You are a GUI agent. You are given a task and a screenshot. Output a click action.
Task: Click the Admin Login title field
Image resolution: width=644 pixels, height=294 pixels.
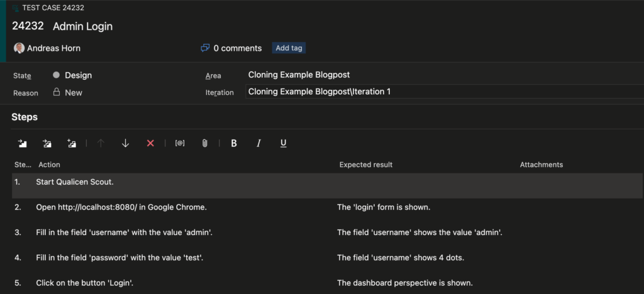click(x=82, y=26)
